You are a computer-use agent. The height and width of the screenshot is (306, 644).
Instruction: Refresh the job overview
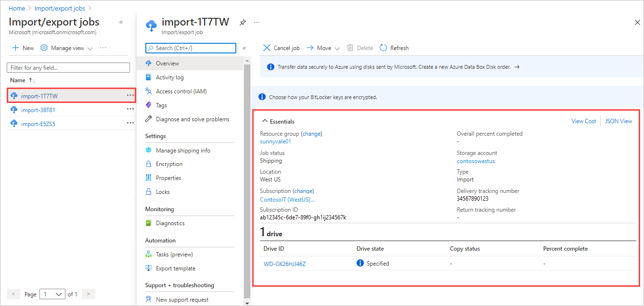coord(394,48)
